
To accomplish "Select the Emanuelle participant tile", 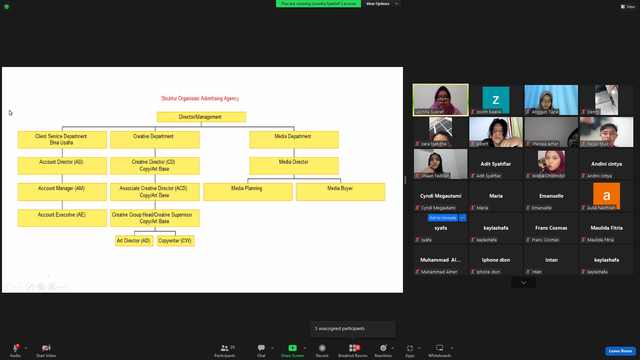I will 551,196.
